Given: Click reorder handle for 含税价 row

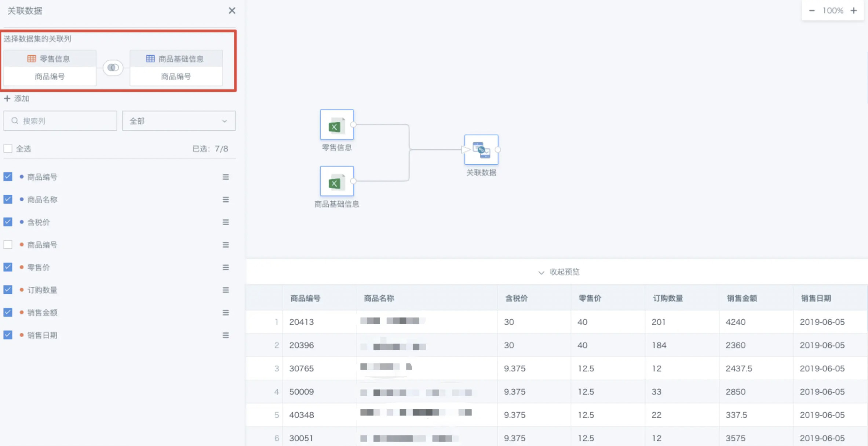Looking at the screenshot, I should (226, 222).
